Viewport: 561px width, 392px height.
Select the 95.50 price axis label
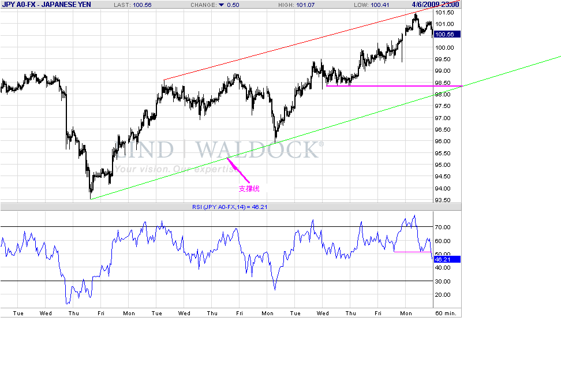(443, 153)
